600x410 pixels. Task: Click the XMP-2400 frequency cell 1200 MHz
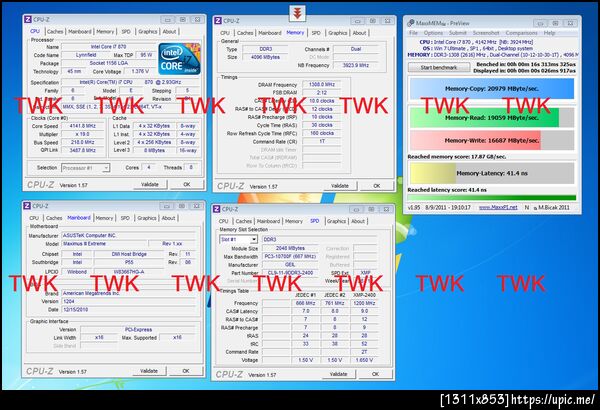coord(364,303)
